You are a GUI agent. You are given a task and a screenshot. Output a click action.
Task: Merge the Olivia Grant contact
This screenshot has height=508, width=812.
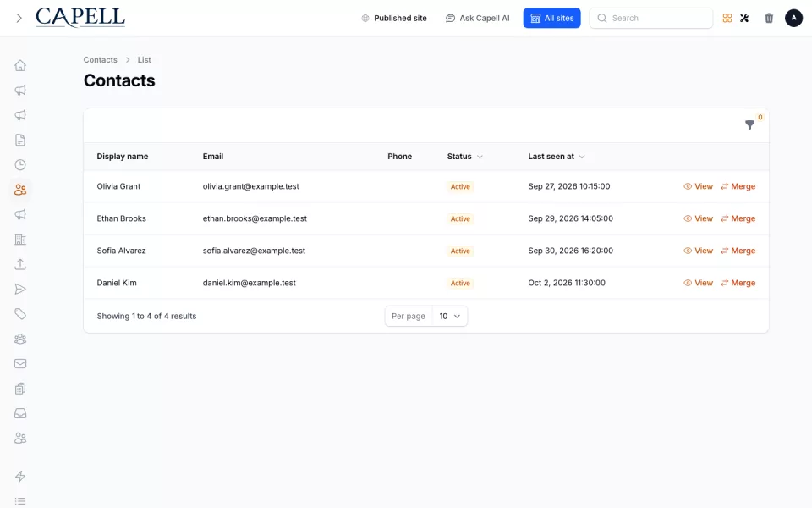[738, 186]
